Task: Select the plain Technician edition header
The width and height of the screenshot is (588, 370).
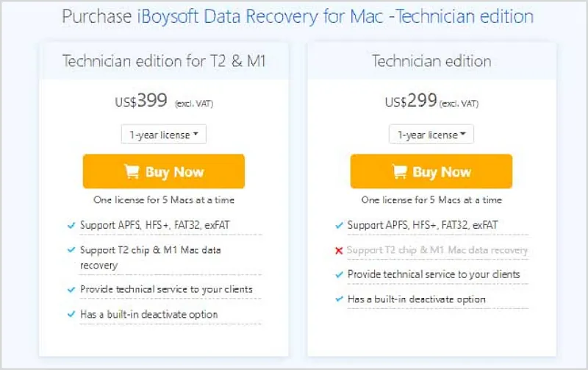Action: [x=431, y=62]
